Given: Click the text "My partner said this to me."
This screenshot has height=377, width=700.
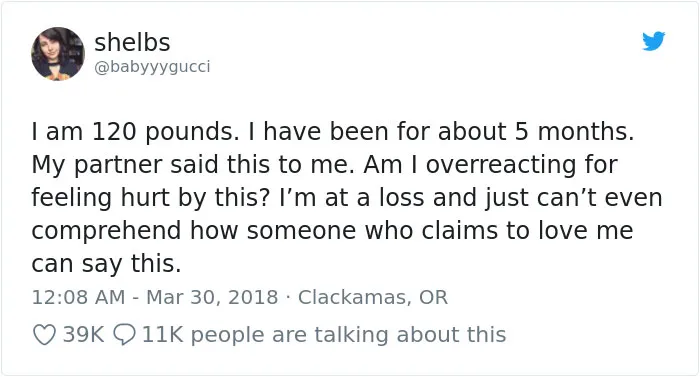Looking at the screenshot, I should click(193, 165).
